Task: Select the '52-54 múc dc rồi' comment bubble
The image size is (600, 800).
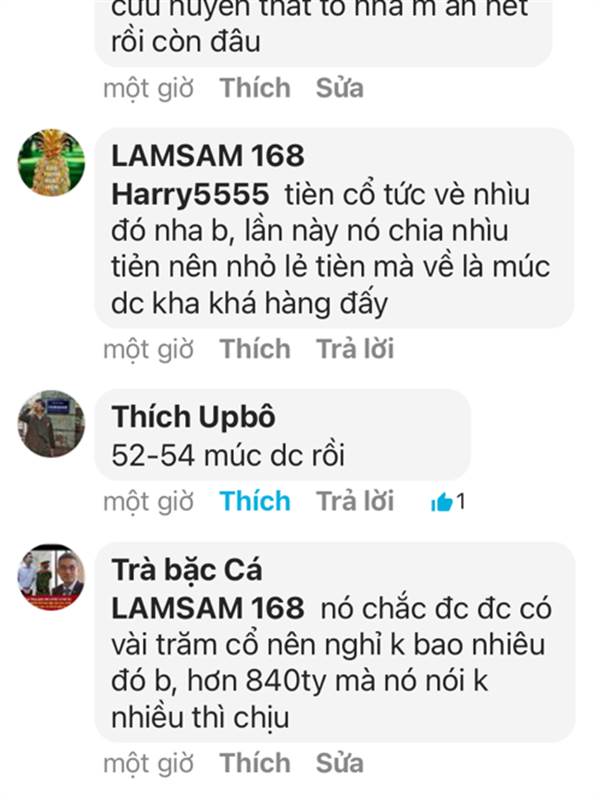Action: [x=283, y=435]
